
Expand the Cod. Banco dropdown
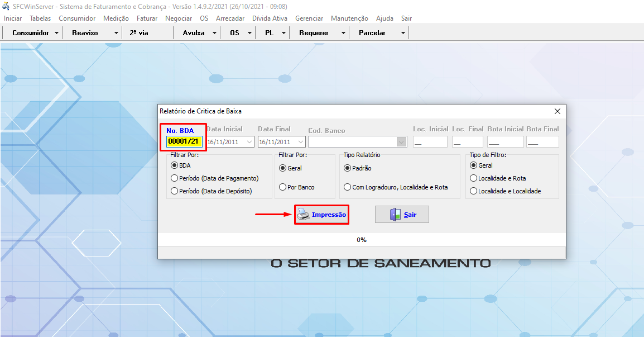tap(401, 142)
